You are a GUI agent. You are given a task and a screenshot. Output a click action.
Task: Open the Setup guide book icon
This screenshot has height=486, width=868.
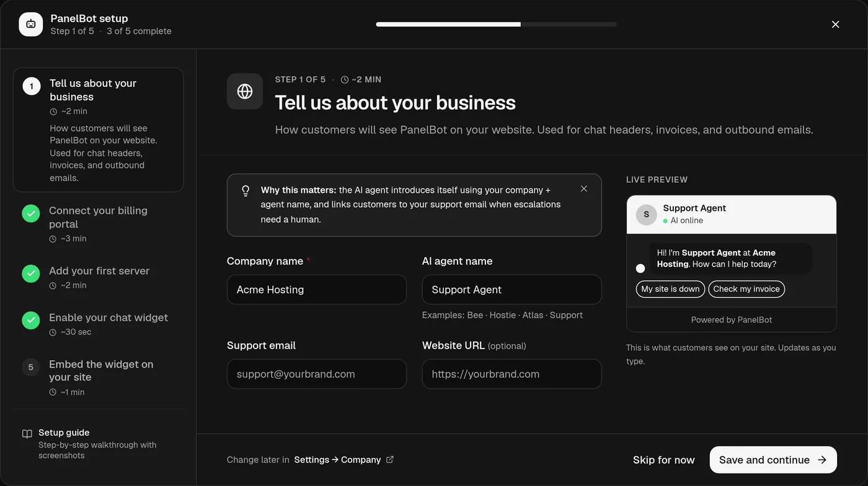(x=27, y=433)
